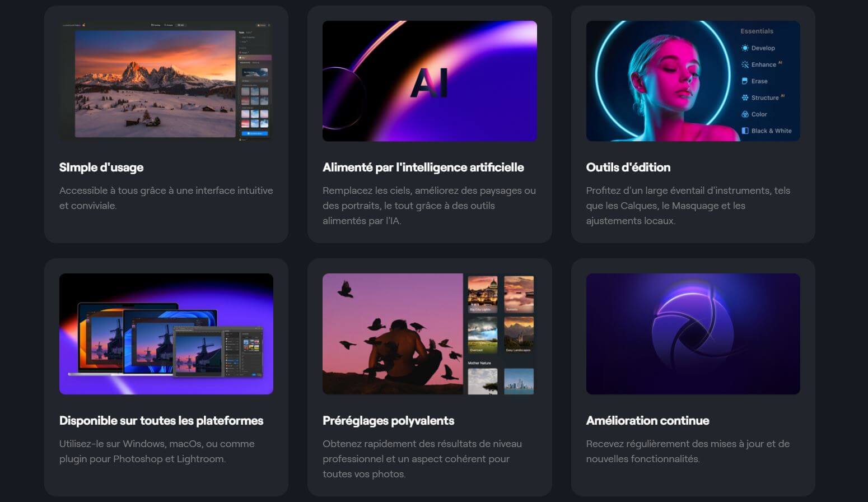Click the Outils d'édition heading
This screenshot has height=502, width=868.
tap(628, 168)
